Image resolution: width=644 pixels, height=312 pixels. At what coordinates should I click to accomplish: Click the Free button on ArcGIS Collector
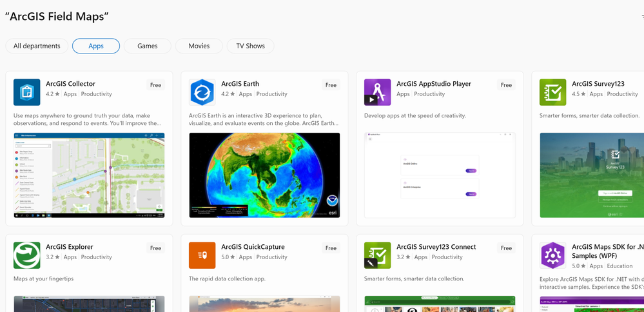click(x=155, y=85)
